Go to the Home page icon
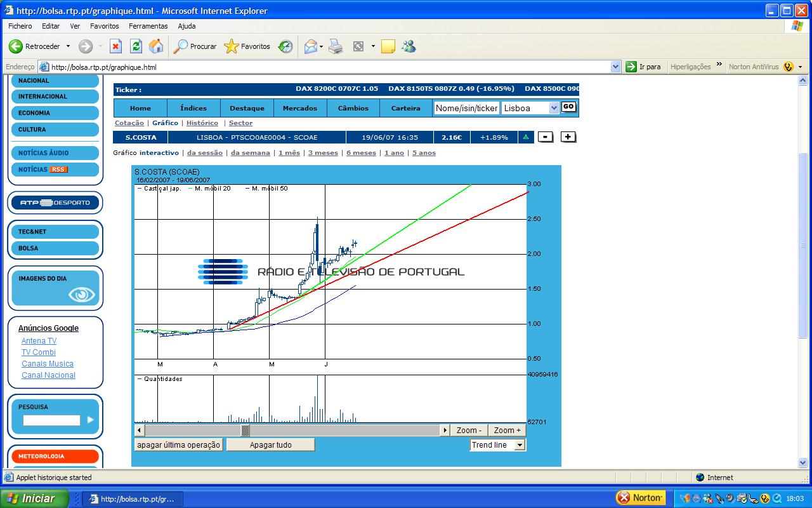Image resolution: width=812 pixels, height=508 pixels. [155, 46]
